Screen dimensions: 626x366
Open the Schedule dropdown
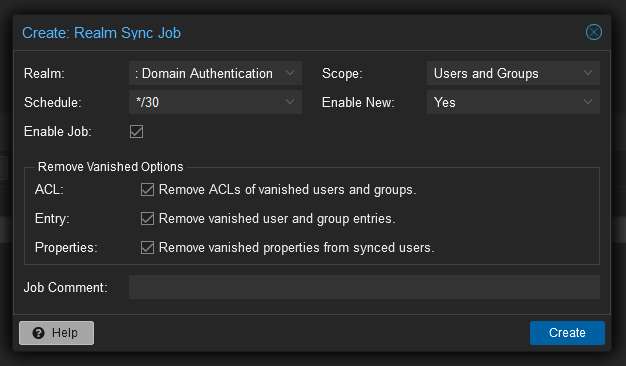[290, 102]
